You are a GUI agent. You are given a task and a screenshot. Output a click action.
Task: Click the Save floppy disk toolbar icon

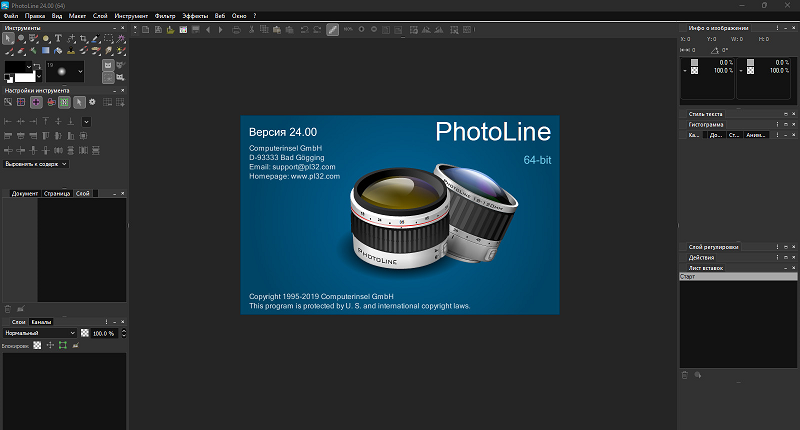(158, 30)
